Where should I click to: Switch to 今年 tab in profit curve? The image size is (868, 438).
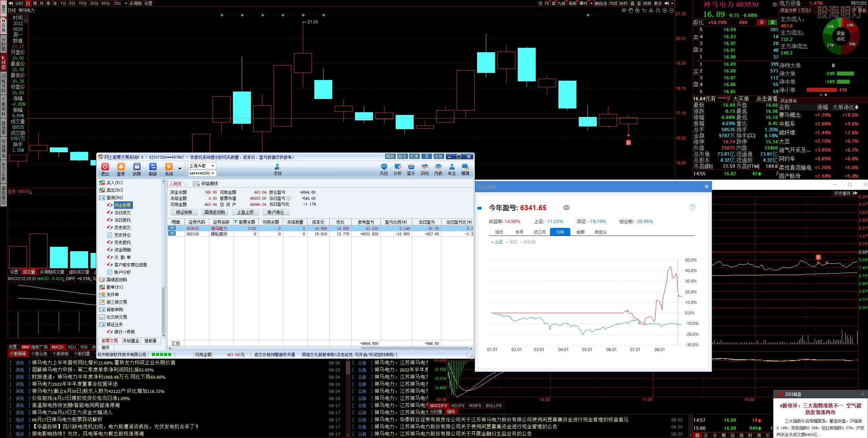(x=560, y=232)
